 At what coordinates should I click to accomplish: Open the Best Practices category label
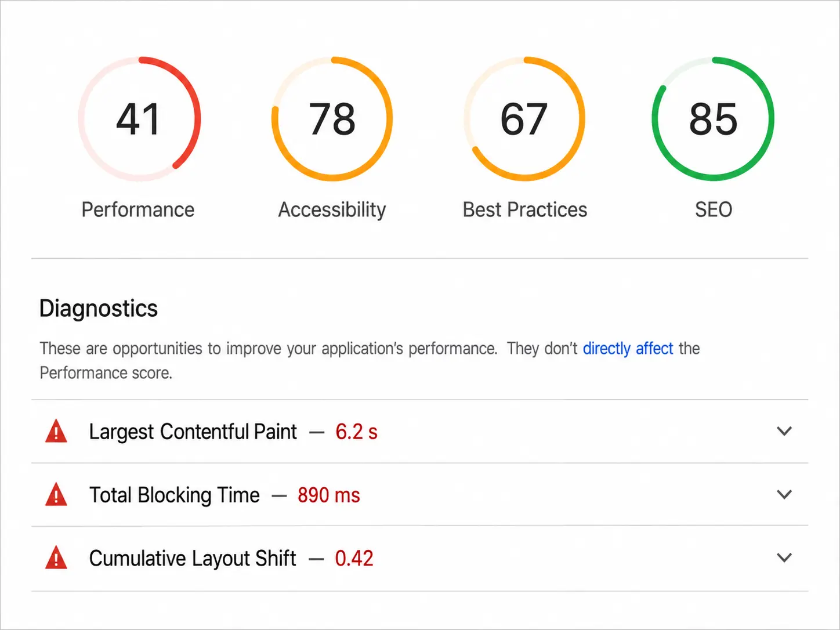pos(525,209)
